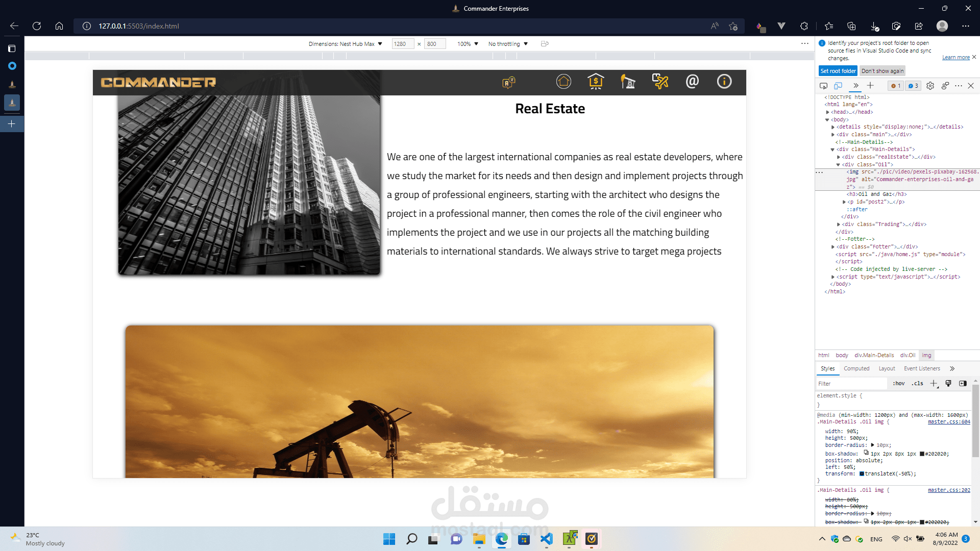Screen dimensions: 980x551
Task: Collapse the body element node
Action: [x=827, y=120]
